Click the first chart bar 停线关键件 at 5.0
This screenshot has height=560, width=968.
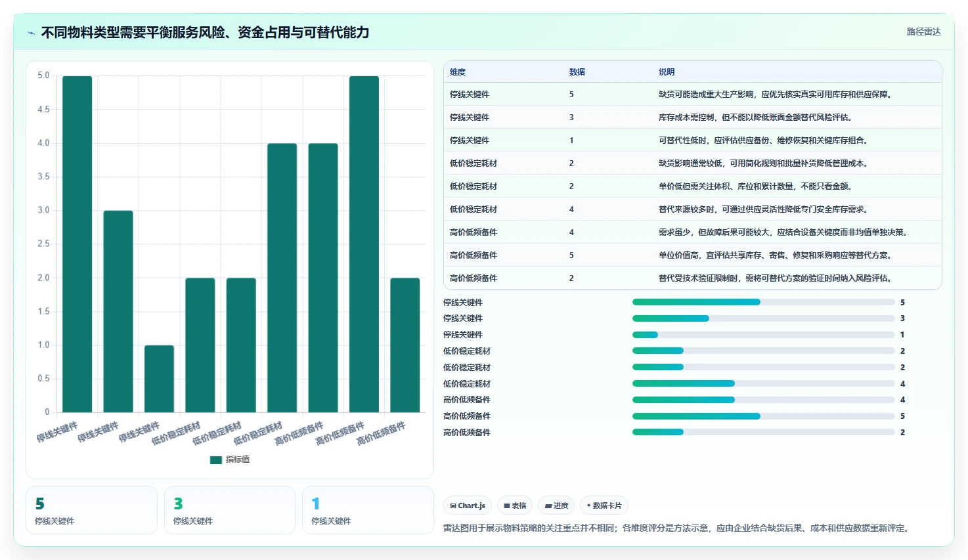(x=77, y=244)
